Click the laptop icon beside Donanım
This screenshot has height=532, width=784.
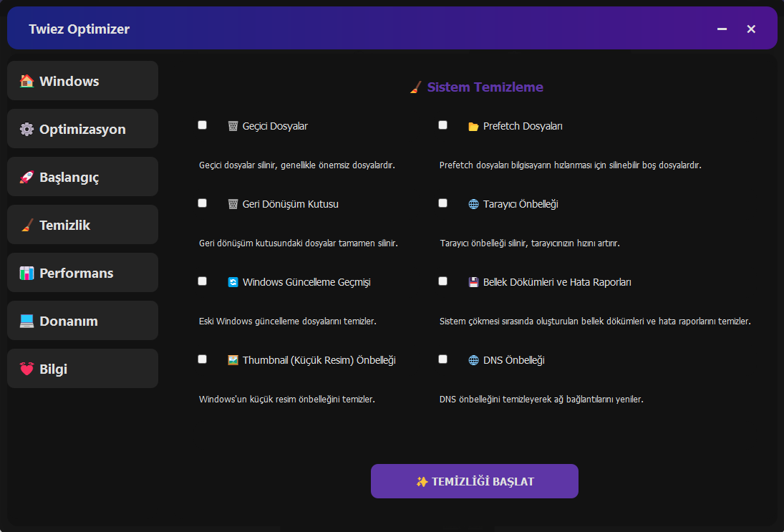point(26,321)
